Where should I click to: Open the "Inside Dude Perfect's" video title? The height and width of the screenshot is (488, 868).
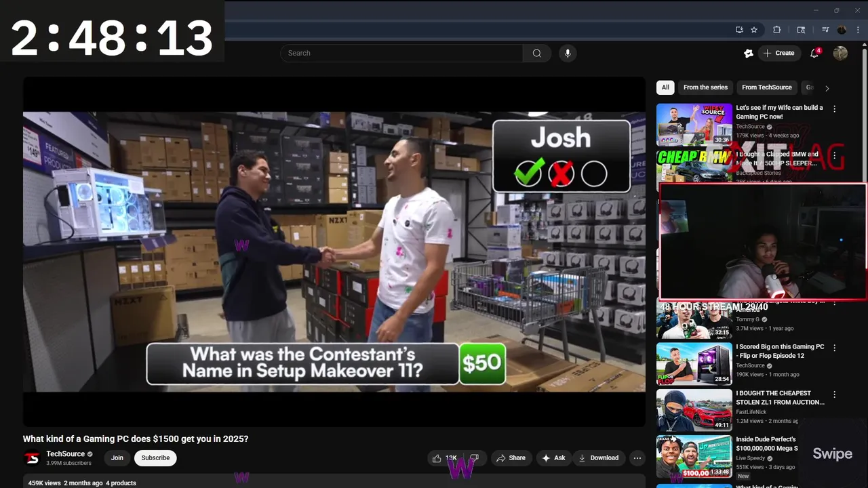point(767,443)
